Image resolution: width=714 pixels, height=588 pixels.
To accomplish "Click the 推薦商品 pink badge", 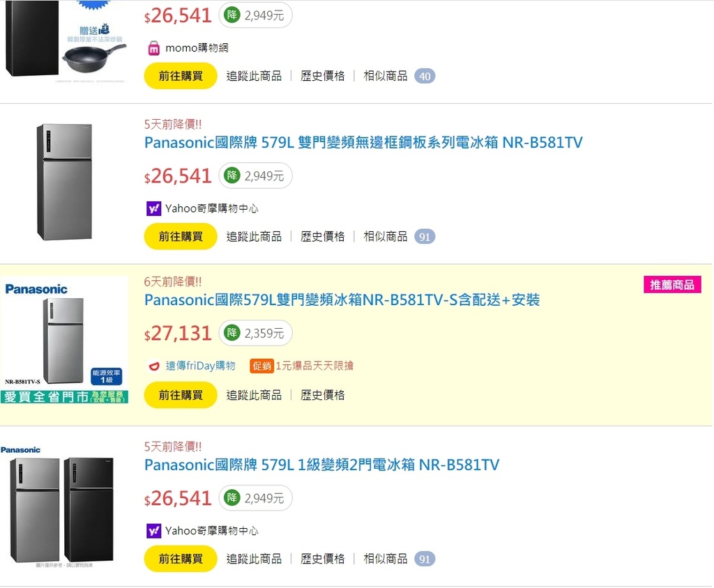I will pos(671,284).
